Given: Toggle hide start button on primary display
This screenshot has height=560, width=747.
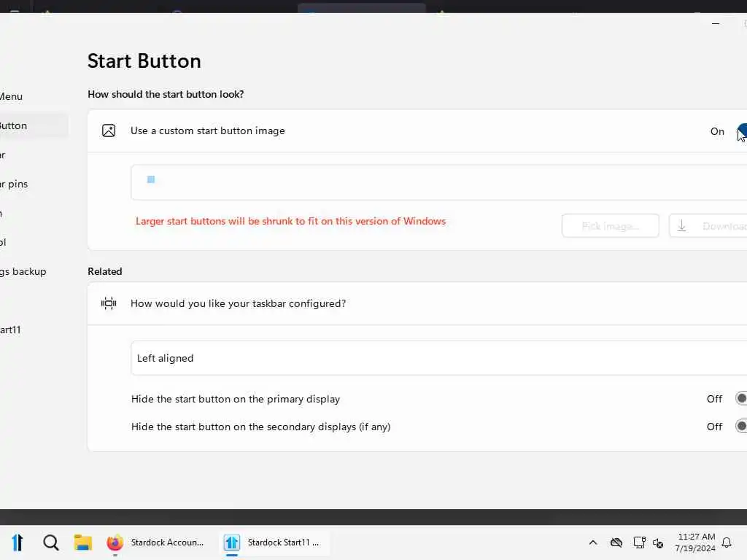Looking at the screenshot, I should [x=741, y=399].
